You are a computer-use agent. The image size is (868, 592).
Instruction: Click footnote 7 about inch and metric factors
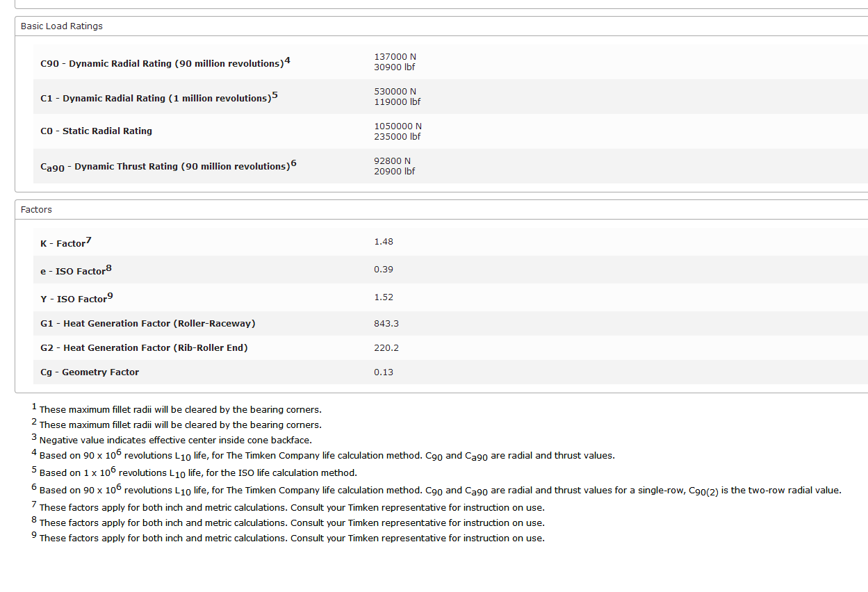coord(288,507)
